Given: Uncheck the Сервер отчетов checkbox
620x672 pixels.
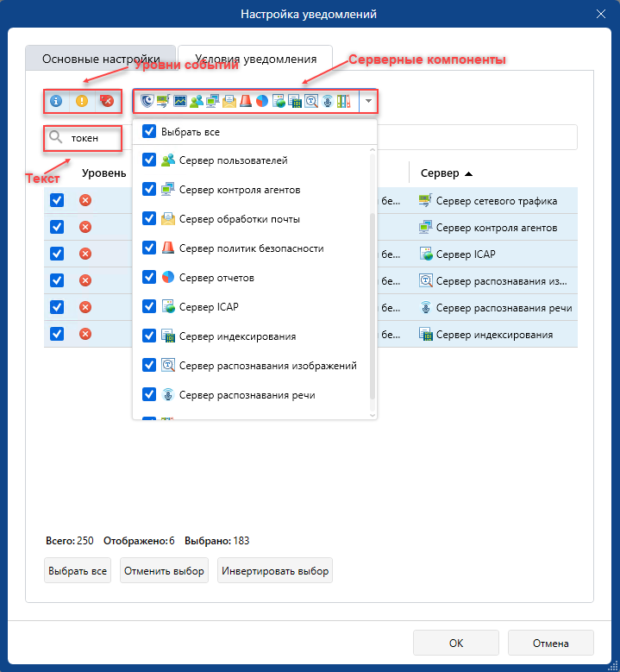Looking at the screenshot, I should (149, 277).
